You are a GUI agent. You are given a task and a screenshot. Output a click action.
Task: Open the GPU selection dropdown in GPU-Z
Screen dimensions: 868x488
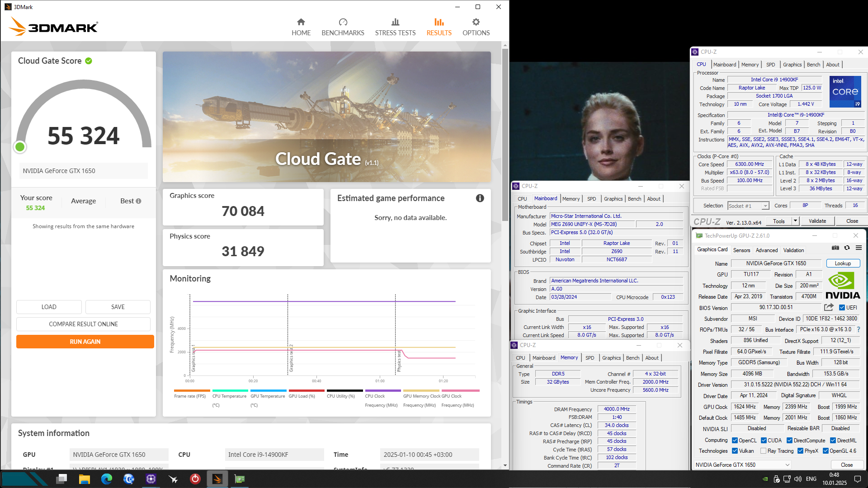[x=742, y=465]
